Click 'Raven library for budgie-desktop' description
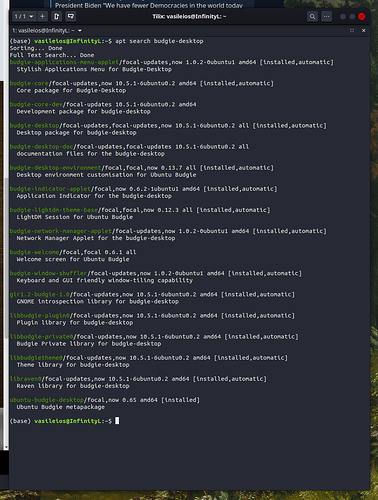 [x=73, y=386]
